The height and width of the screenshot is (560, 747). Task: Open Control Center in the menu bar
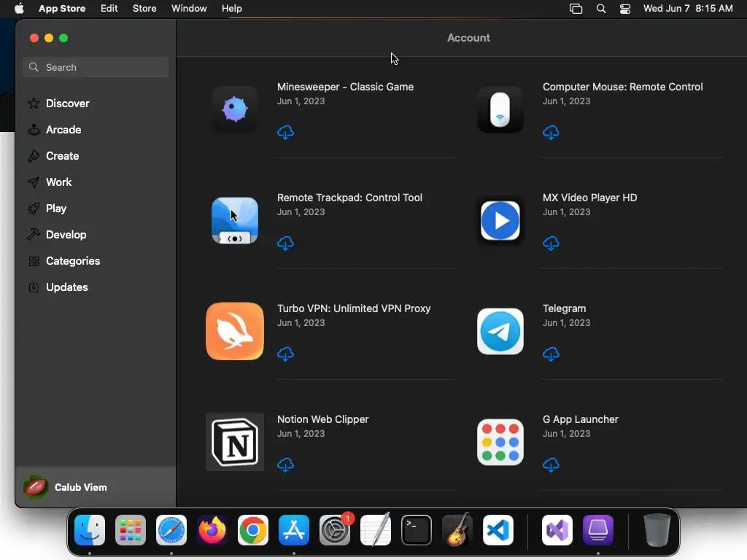click(625, 9)
